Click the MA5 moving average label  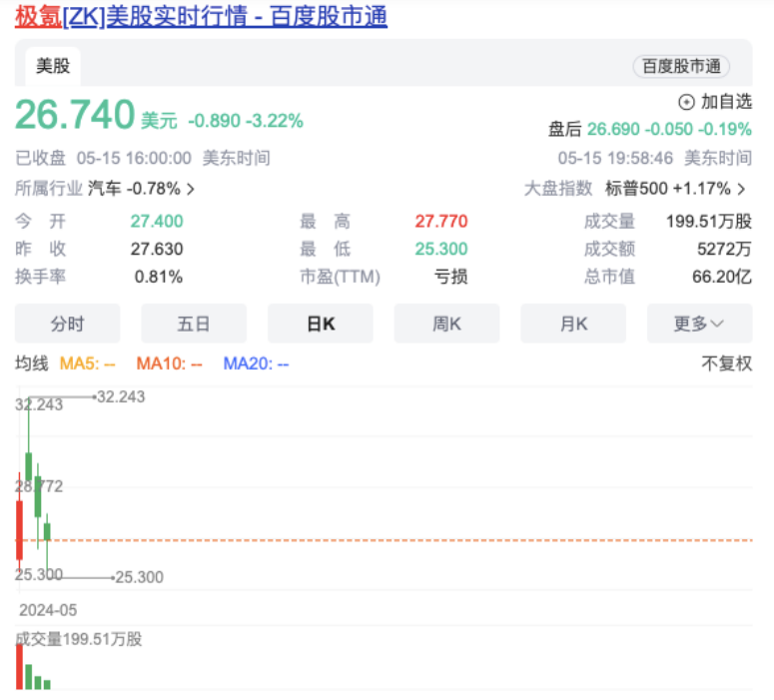pyautogui.click(x=87, y=363)
